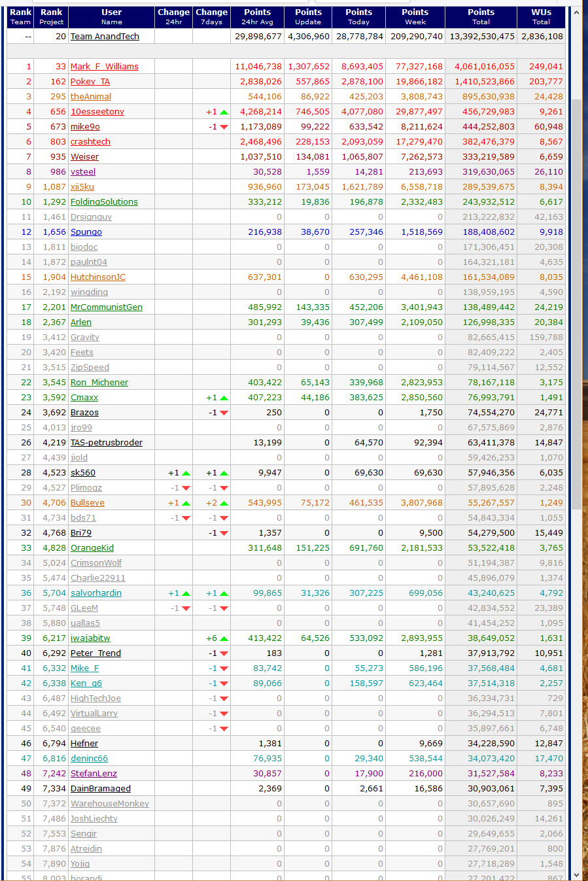588x881 pixels.
Task: Click scrollbar down arrow at bottom right
Action: [x=576, y=874]
